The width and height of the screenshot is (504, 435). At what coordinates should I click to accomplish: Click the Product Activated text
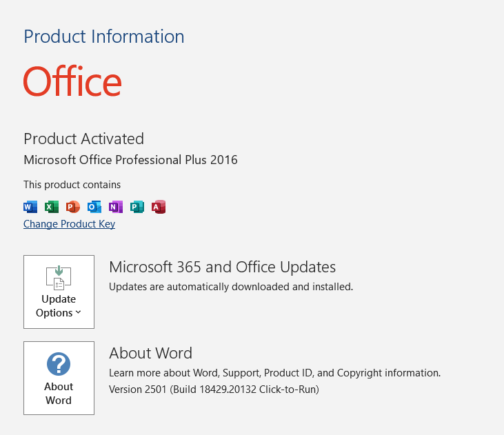tap(83, 139)
